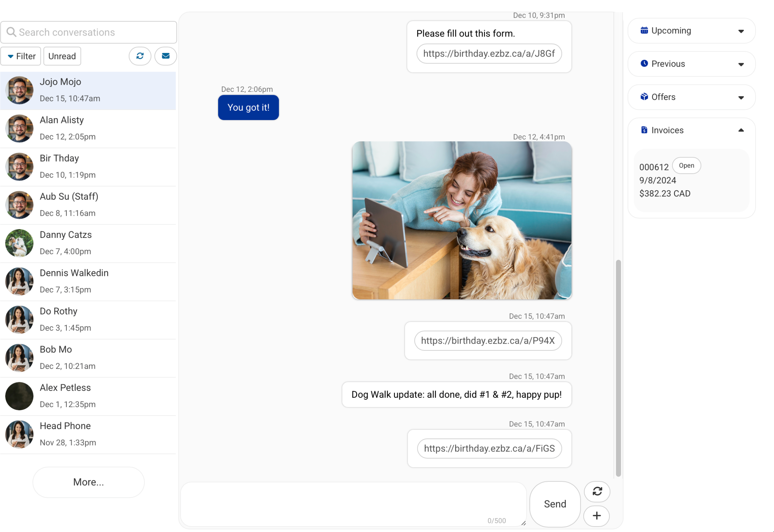774x532 pixels.
Task: Click the Open status badge on invoice 000612
Action: [687, 165]
